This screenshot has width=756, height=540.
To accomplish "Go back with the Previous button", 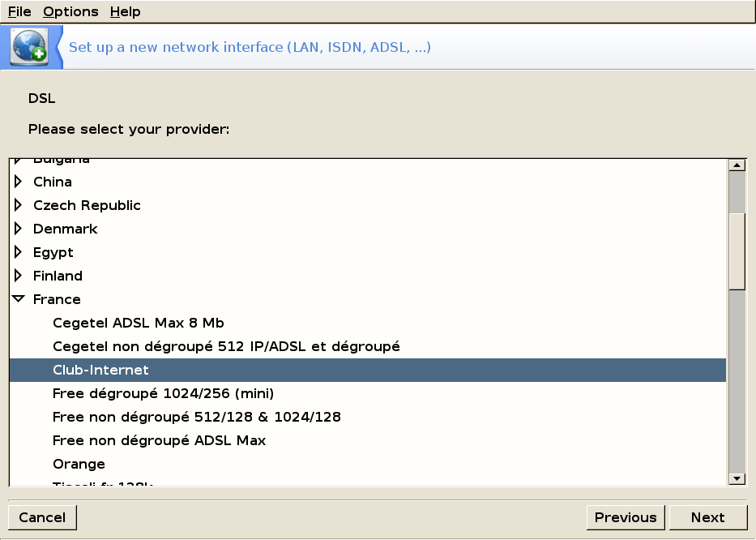I will pyautogui.click(x=626, y=517).
